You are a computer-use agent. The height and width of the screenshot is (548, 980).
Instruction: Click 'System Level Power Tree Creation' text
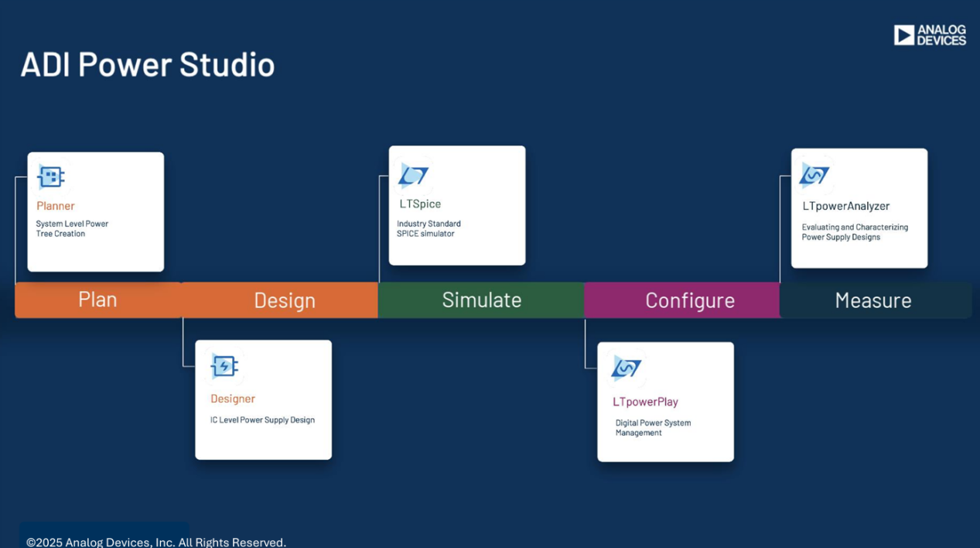point(72,228)
